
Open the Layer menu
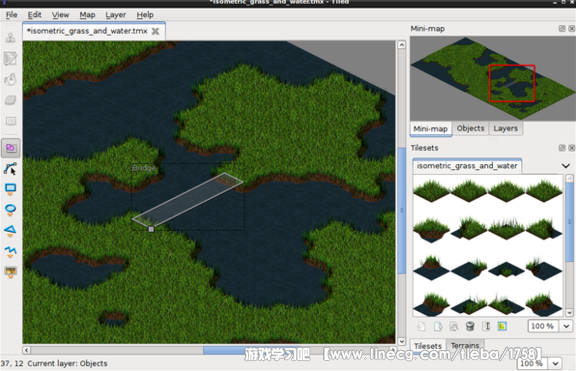[x=116, y=15]
